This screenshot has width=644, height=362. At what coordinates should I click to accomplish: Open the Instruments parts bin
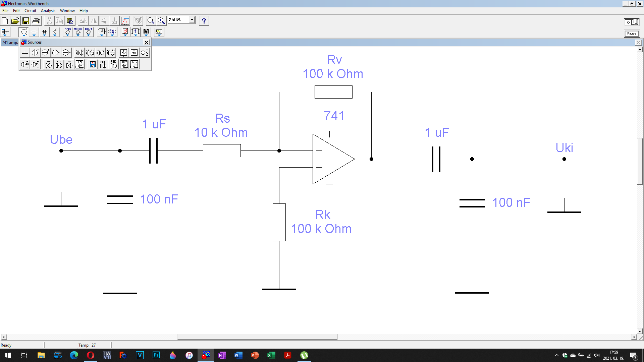click(x=159, y=32)
